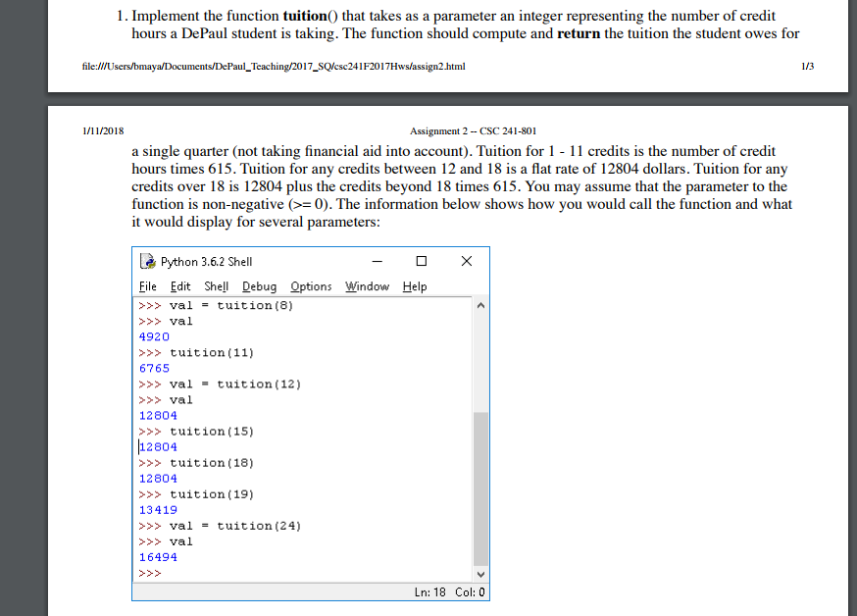Click the red >>> prompt beside tuition(15)
The width and height of the screenshot is (857, 616).
click(x=149, y=431)
